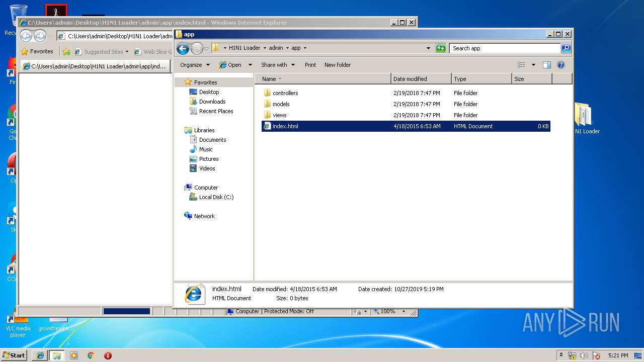Click Windows Explorer taskbar icon
644x362 pixels.
click(57, 355)
